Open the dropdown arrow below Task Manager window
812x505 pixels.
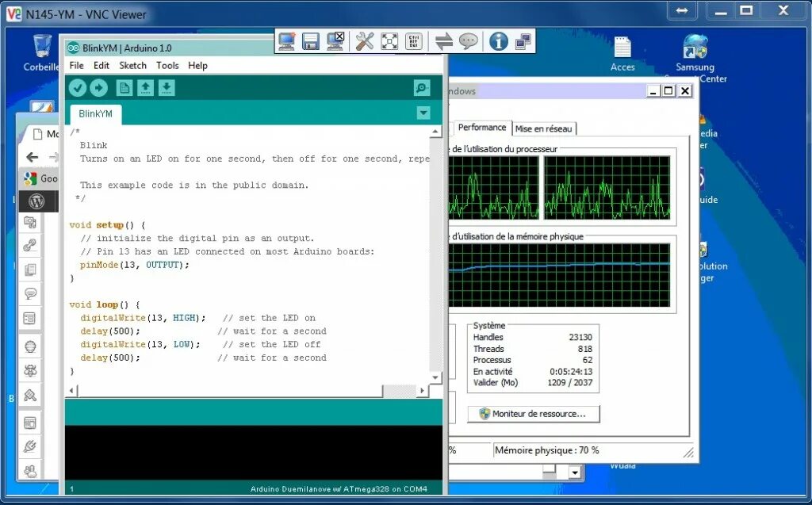click(575, 472)
